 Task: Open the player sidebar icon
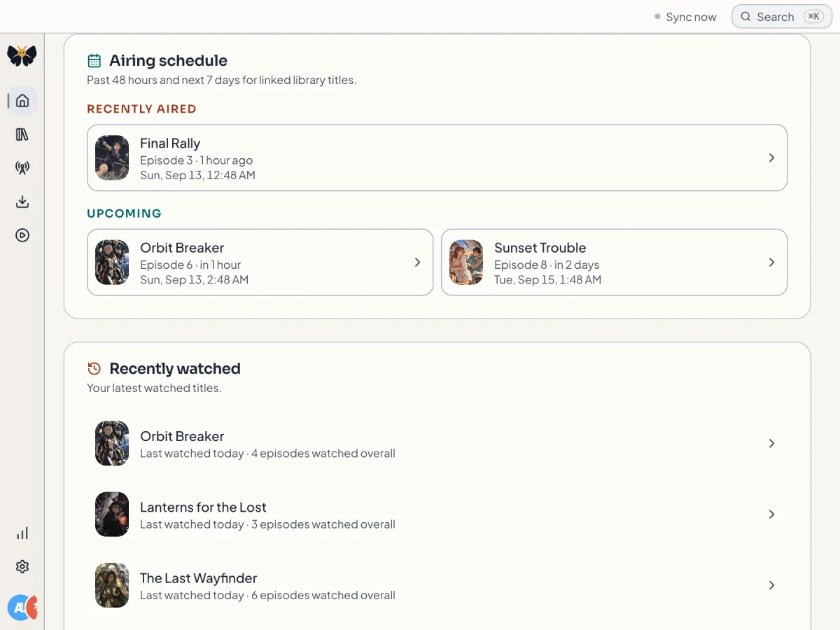22,235
